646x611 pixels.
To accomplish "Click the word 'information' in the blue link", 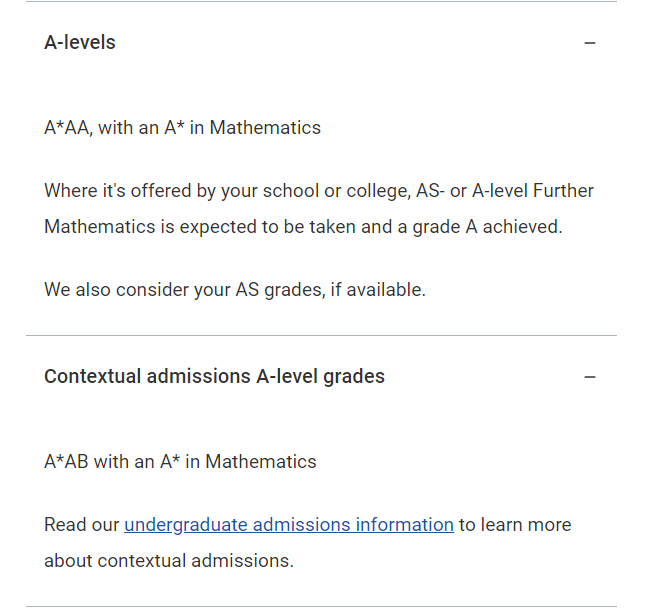I will point(405,525).
